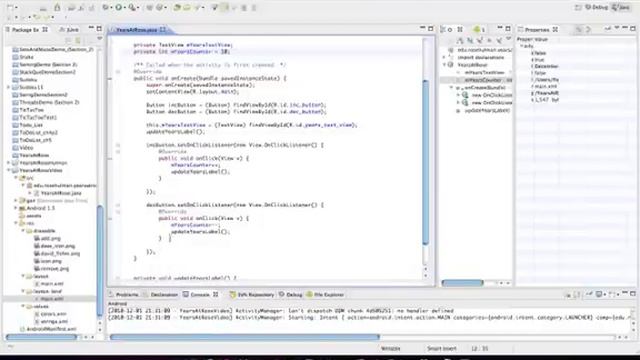Image resolution: width=640 pixels, height=360 pixels.
Task: Click the New file icon in toolbar
Action: point(11,7)
